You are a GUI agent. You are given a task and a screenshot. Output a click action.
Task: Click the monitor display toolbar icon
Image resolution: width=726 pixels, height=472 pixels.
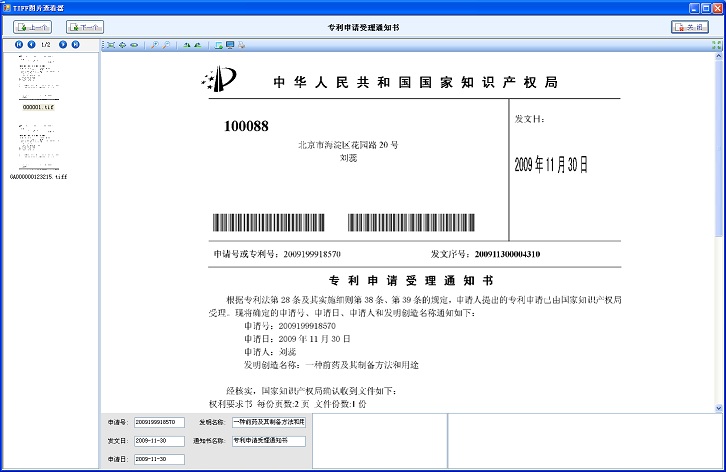point(230,45)
